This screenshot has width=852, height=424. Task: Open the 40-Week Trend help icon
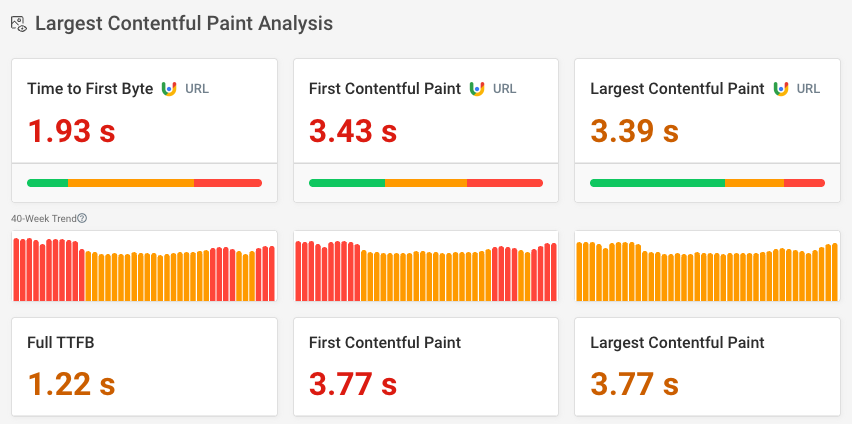coord(82,218)
